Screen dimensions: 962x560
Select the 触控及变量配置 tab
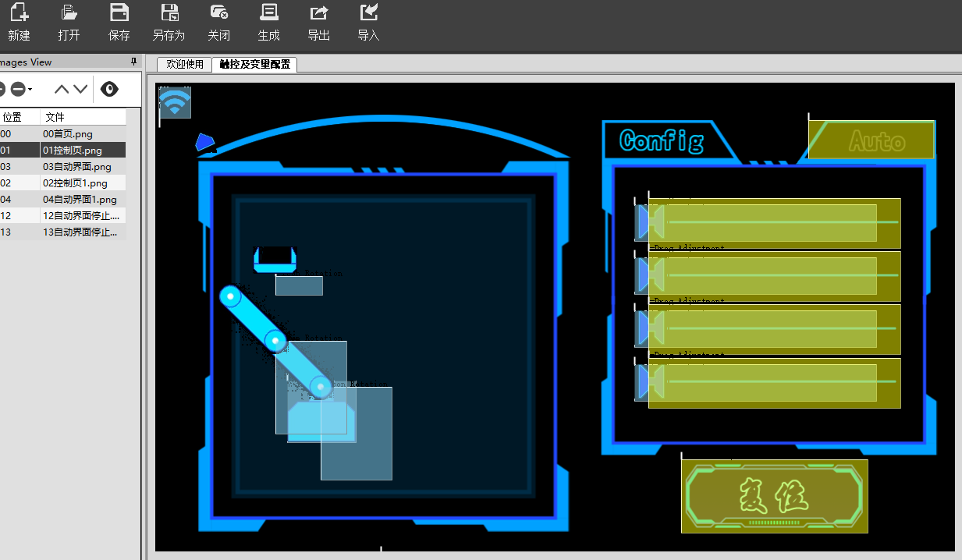(254, 65)
